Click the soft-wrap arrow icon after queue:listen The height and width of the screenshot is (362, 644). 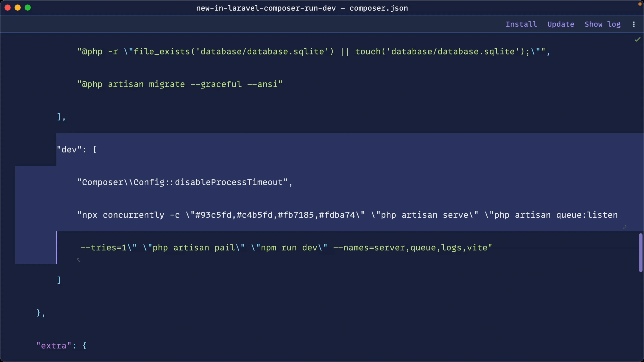(x=625, y=227)
